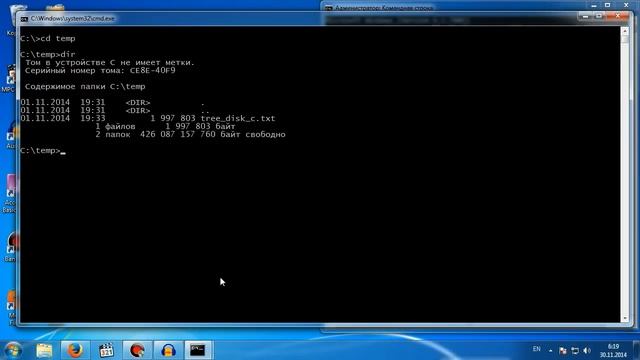This screenshot has width=640, height=360.
Task: Click 'Содержимое папки C:\temp' line
Action: click(x=85, y=87)
